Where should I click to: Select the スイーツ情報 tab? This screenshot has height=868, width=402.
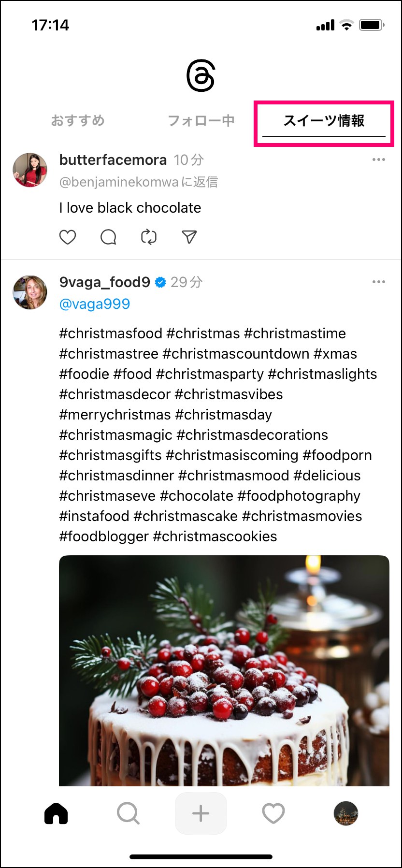point(324,121)
